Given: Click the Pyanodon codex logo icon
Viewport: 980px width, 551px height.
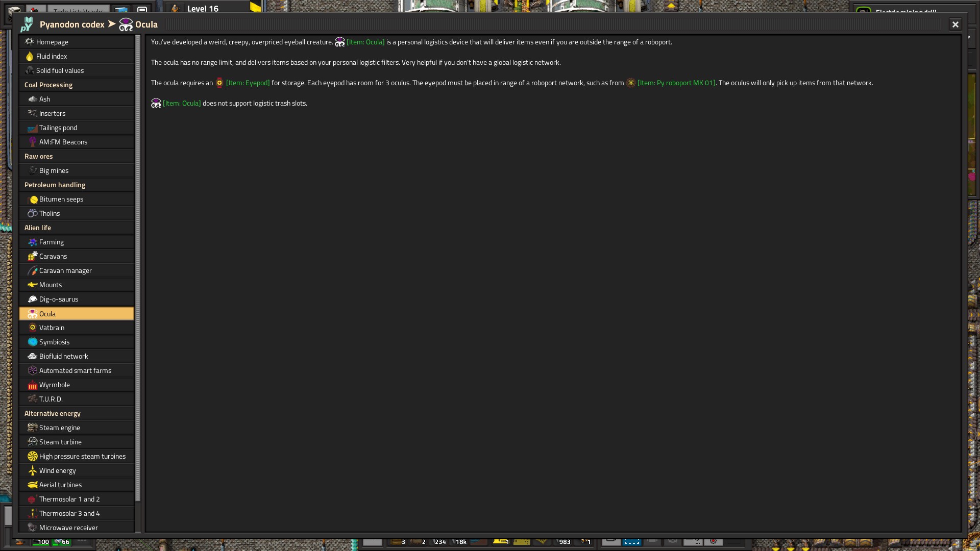Looking at the screenshot, I should click(x=27, y=24).
